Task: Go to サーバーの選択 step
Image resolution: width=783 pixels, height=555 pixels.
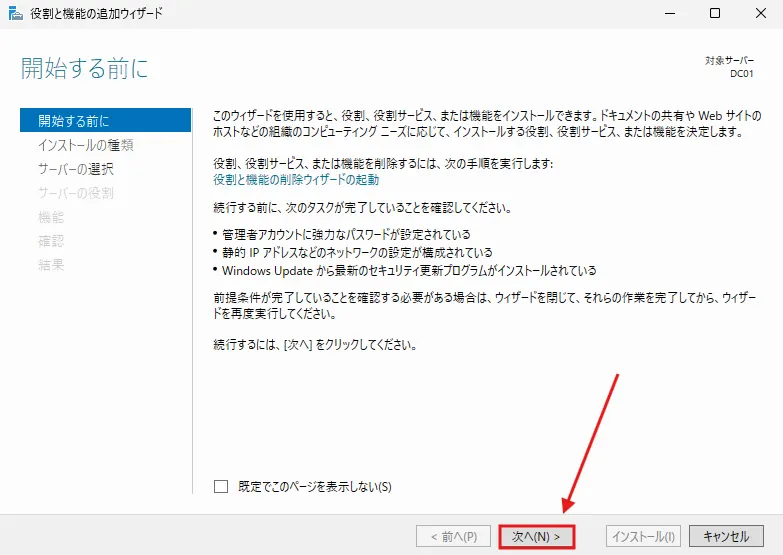Action: click(x=76, y=169)
